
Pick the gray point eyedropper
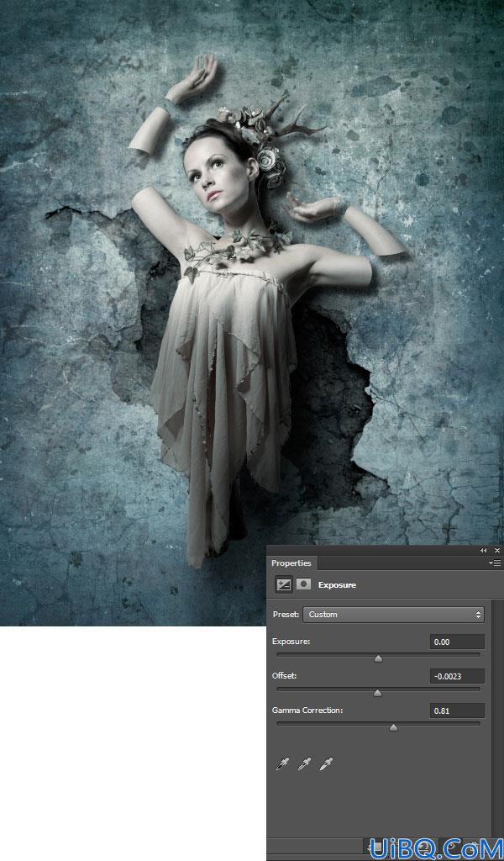(304, 763)
